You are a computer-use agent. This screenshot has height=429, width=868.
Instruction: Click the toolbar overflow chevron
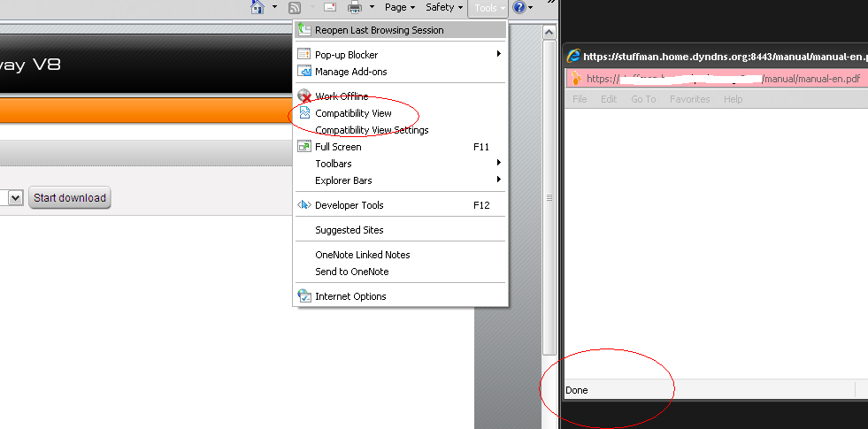pos(551,3)
